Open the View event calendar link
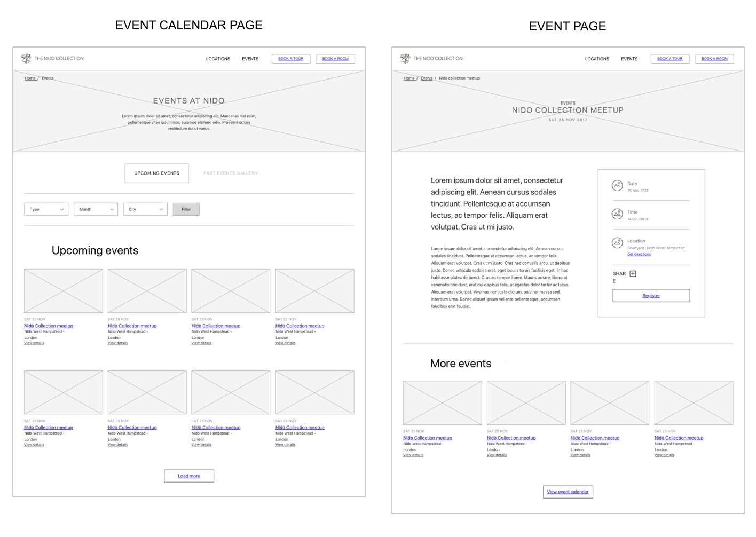The width and height of the screenshot is (756, 537). 568,492
